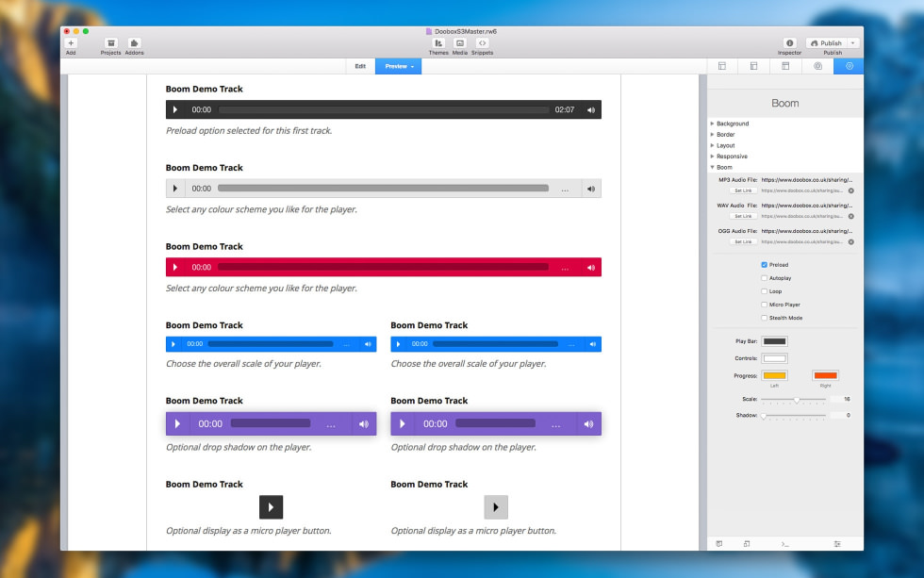The height and width of the screenshot is (578, 924).
Task: Click the Scale slider track
Action: pos(793,400)
